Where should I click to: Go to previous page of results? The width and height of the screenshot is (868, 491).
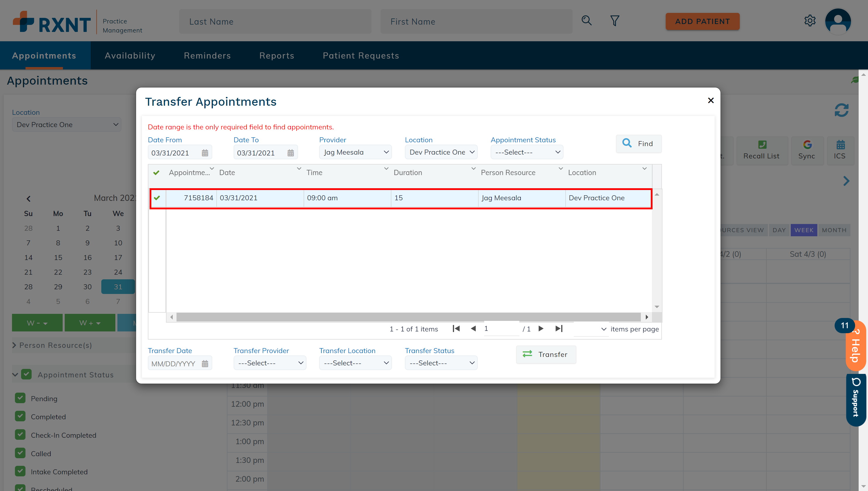(x=473, y=329)
